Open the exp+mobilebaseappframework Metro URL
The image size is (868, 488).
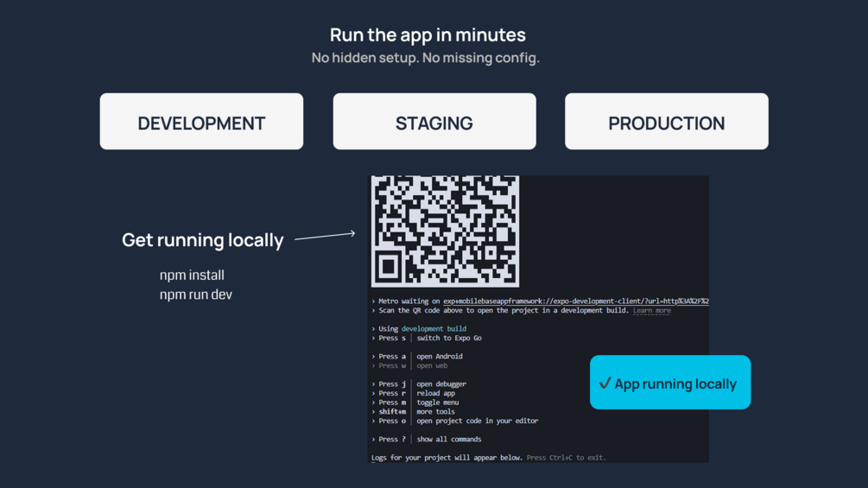coord(576,301)
